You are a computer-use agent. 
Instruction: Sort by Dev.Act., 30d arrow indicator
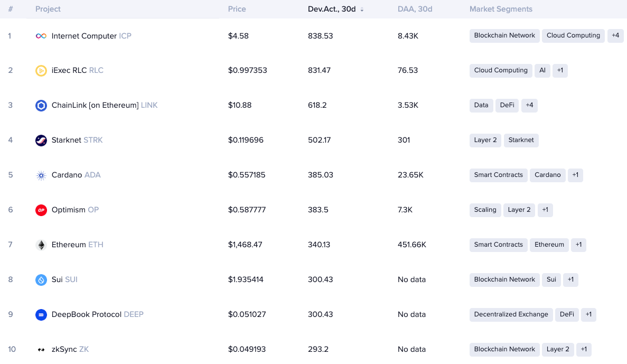click(362, 10)
